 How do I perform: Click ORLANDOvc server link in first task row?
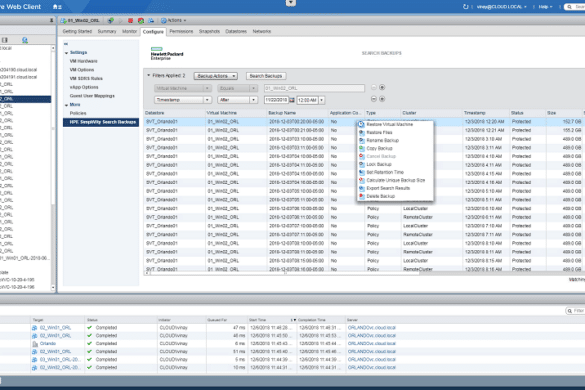(x=372, y=328)
